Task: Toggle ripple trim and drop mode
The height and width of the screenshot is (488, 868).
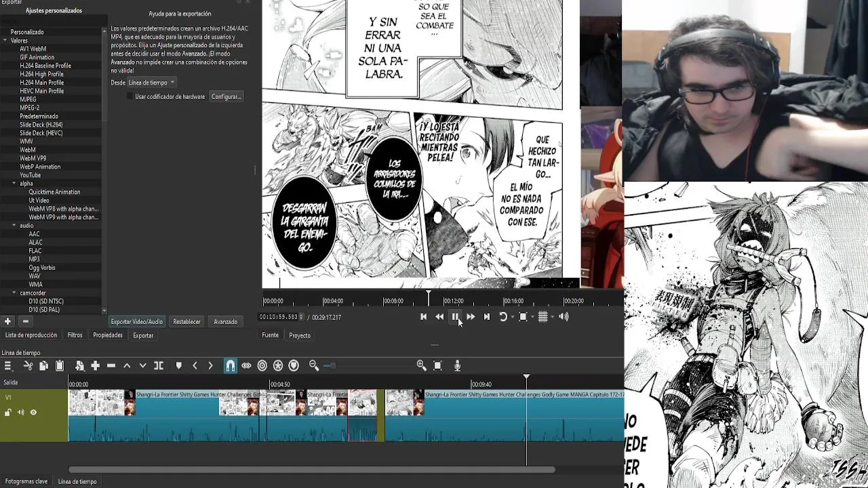Action: point(262,366)
